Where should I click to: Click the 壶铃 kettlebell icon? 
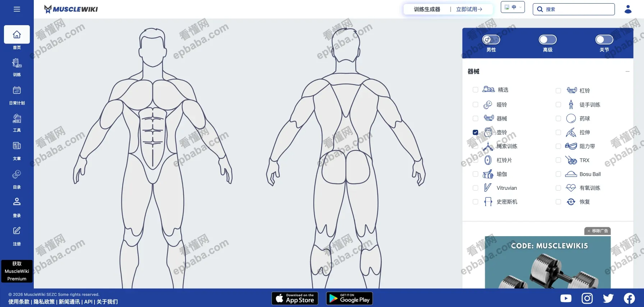(x=488, y=132)
